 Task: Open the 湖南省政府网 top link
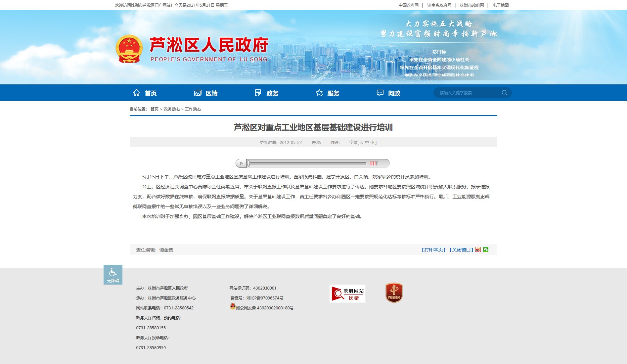click(439, 5)
